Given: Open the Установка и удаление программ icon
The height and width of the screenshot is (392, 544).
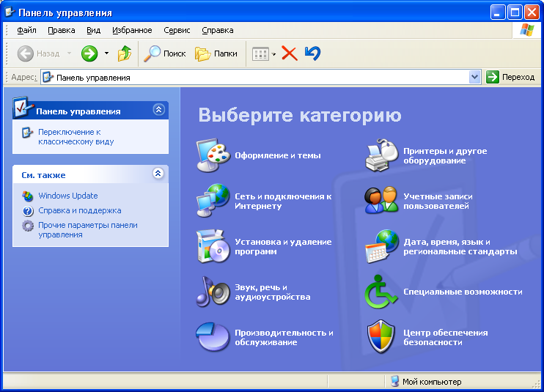Looking at the screenshot, I should [x=213, y=246].
